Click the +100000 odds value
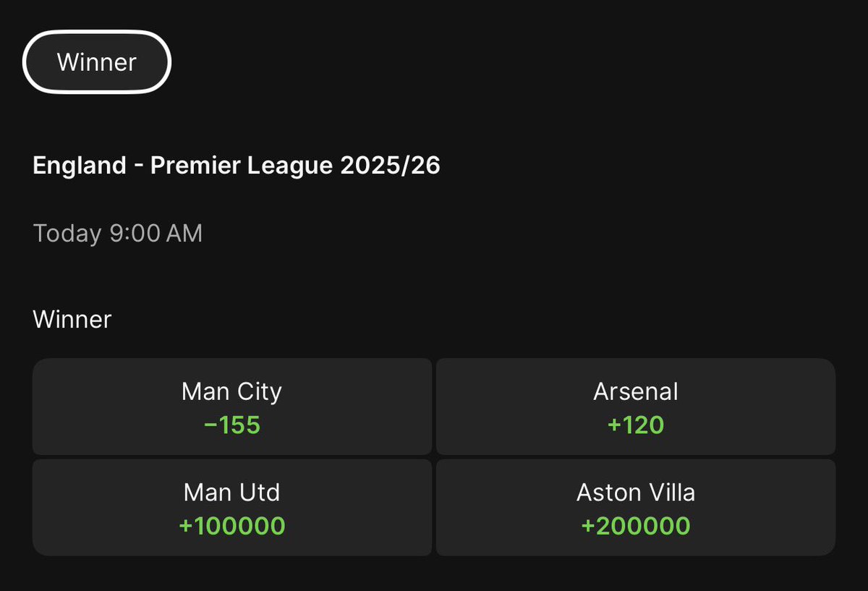Screen dimensions: 868x591 (231, 526)
